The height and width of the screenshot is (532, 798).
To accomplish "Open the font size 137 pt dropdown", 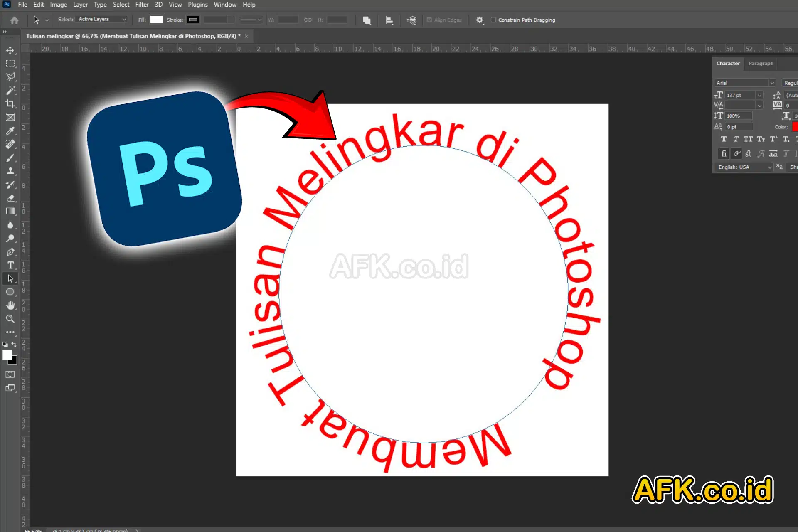I will (x=759, y=95).
